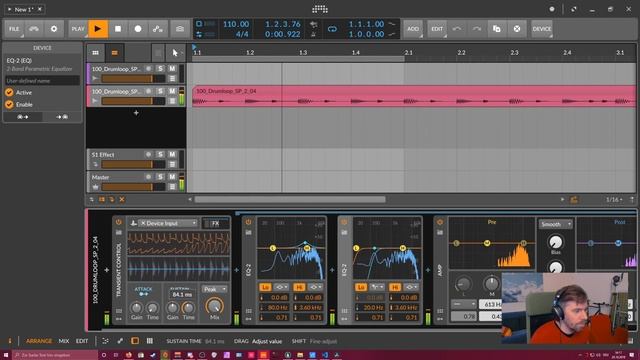640x360 pixels.
Task: Select the 100_Drumloop_SP_2_04 audio clip
Action: (414, 96)
